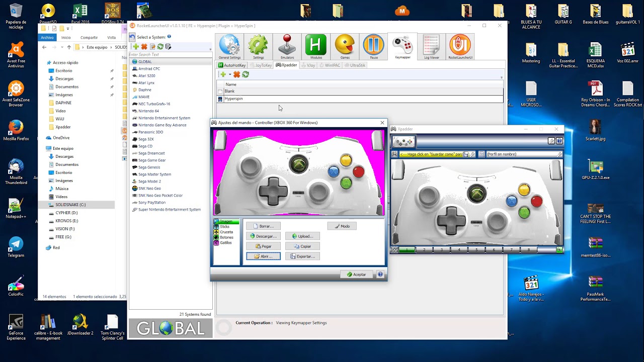
Task: Select the Hyperspin profile row
Action: [360, 99]
